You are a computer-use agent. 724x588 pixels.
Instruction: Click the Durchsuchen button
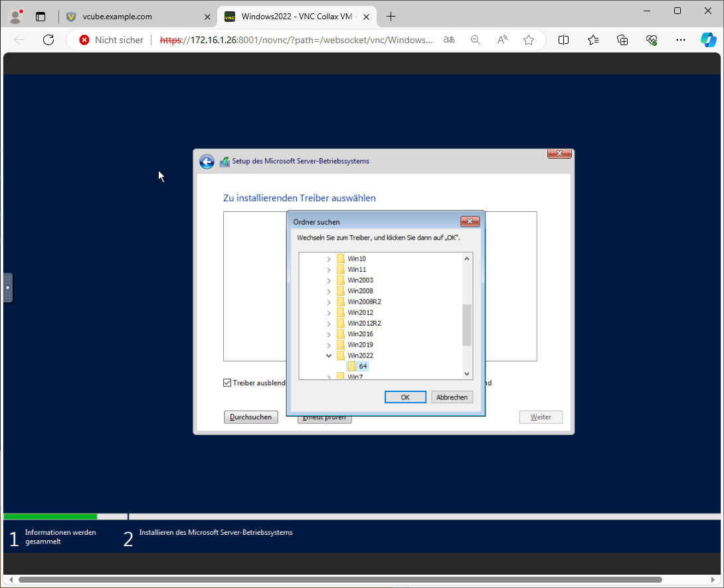coord(250,417)
